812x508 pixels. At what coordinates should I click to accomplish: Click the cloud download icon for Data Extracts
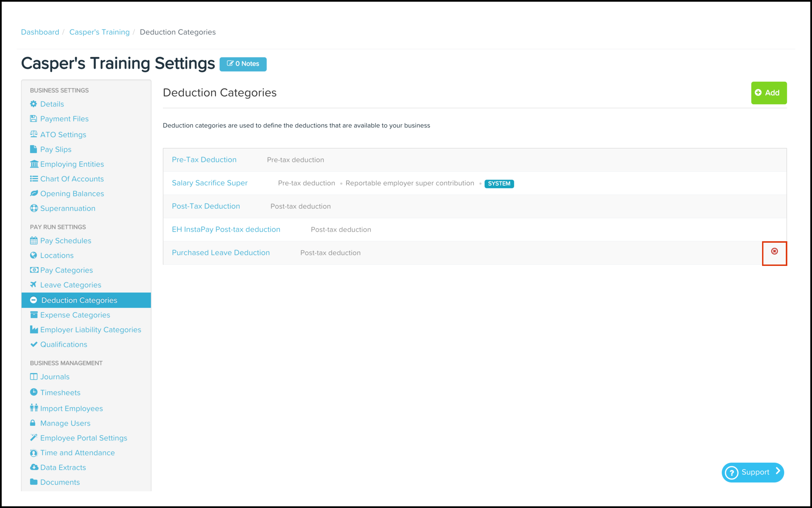(x=34, y=467)
